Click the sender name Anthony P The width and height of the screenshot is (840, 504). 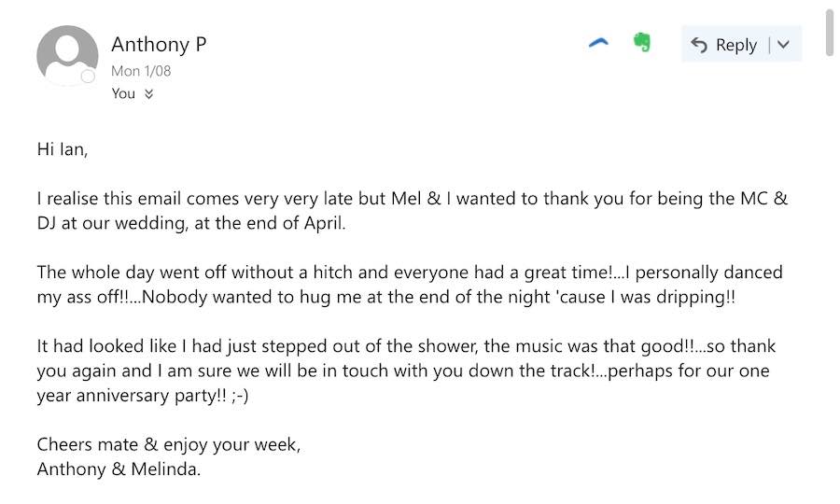click(159, 44)
